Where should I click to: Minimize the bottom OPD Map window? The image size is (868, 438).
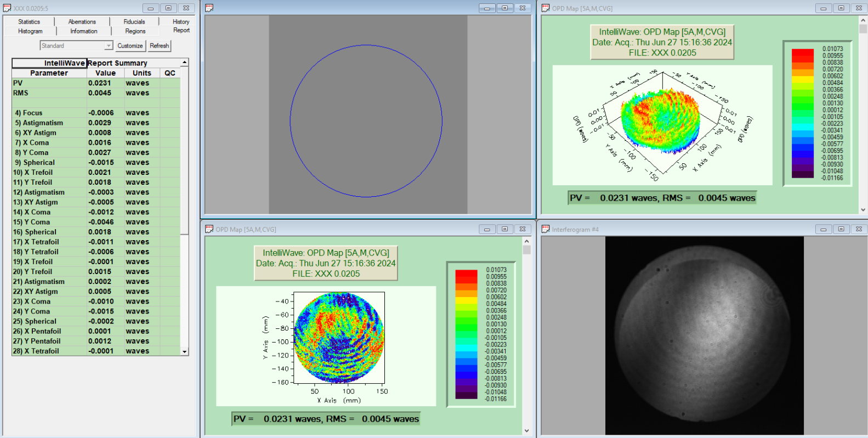coord(487,229)
